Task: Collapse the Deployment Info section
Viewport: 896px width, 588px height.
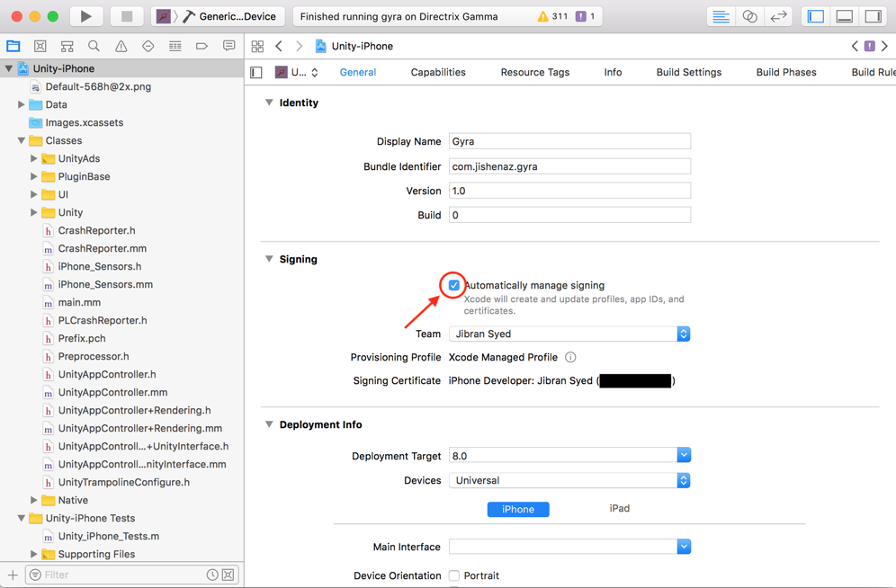Action: pos(269,424)
